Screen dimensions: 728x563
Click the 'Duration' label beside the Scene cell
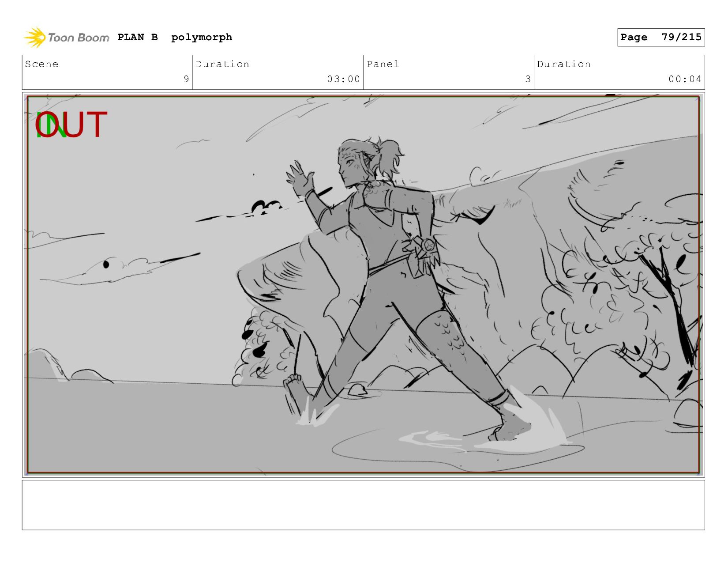(222, 64)
